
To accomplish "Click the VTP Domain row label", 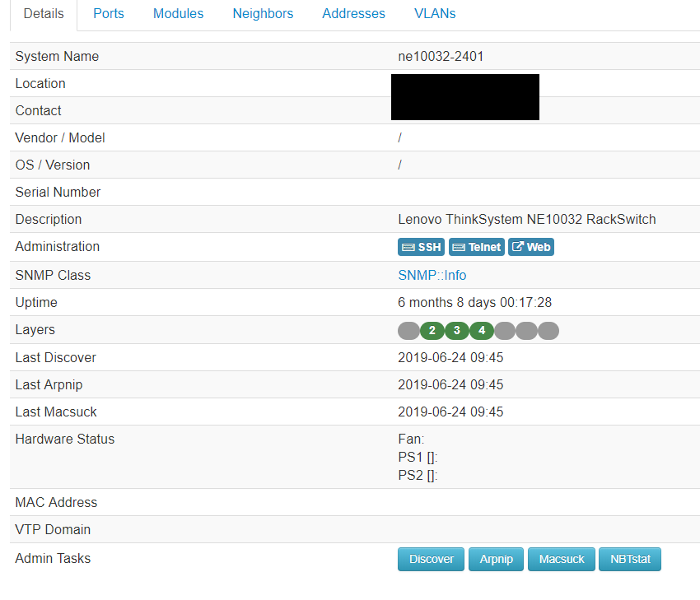I will (x=53, y=530).
